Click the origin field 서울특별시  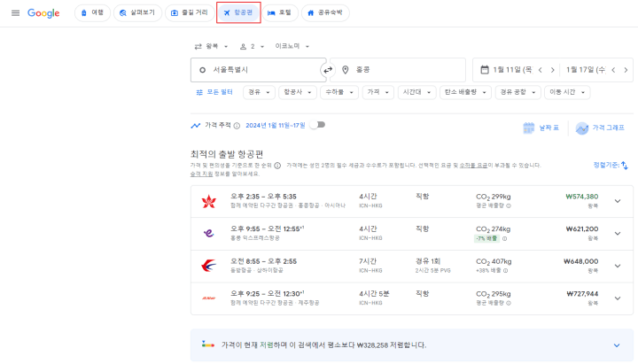(x=259, y=70)
